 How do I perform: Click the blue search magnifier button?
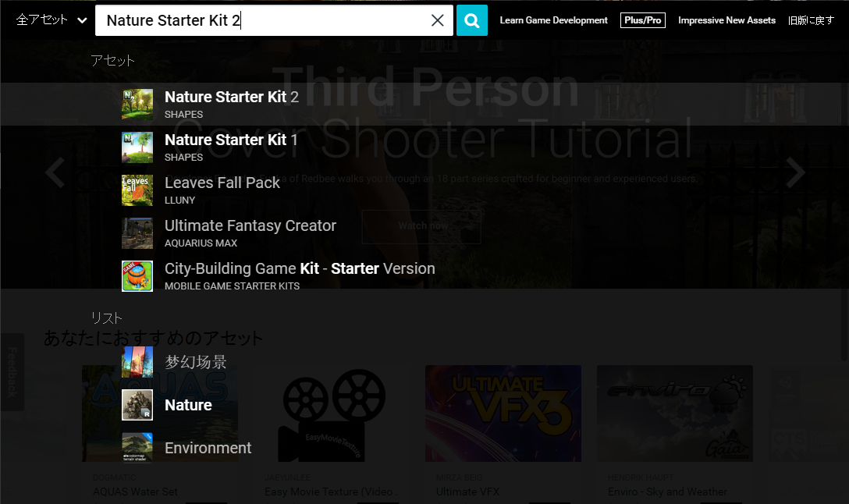[x=471, y=20]
